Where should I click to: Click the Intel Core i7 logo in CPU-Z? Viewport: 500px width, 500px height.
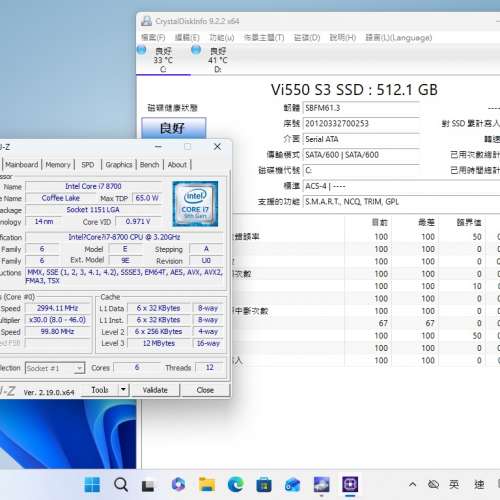click(195, 204)
